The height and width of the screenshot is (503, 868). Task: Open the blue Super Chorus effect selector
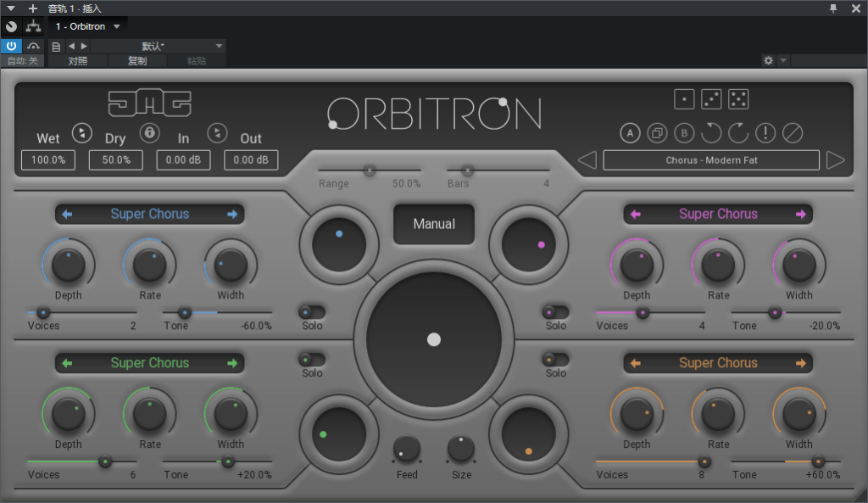pyautogui.click(x=149, y=214)
